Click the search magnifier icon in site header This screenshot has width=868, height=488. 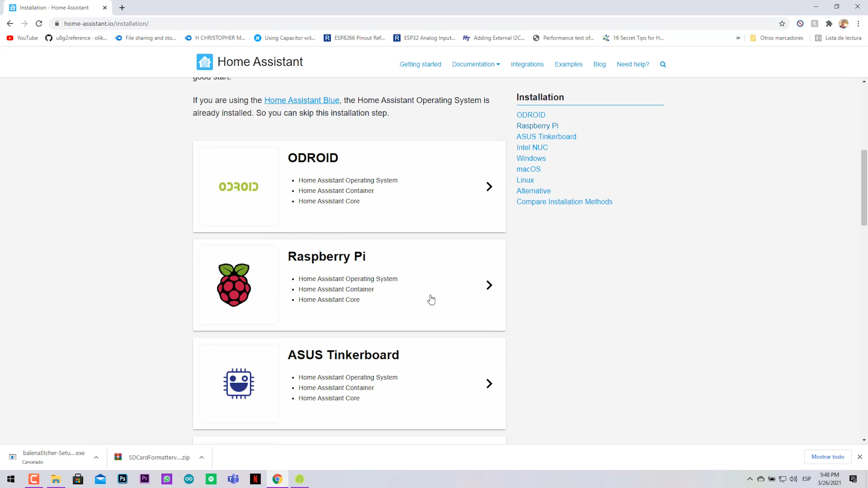663,65
